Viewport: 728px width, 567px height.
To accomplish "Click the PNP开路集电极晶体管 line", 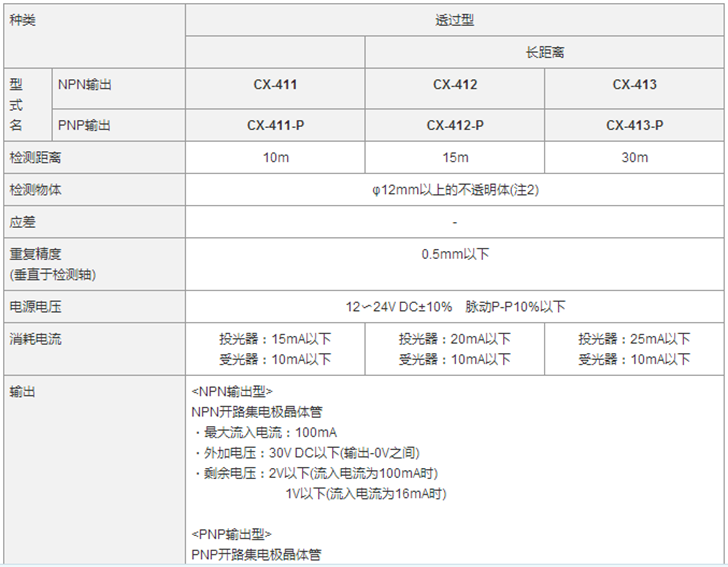I will [256, 555].
